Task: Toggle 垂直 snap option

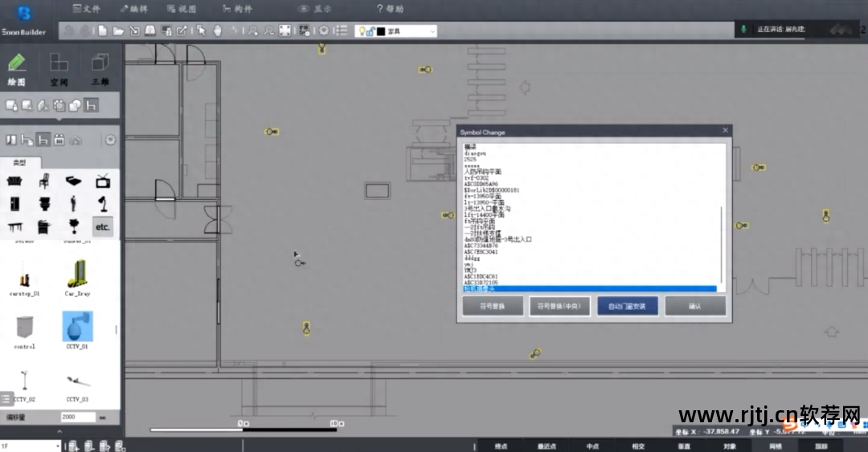Action: point(684,446)
